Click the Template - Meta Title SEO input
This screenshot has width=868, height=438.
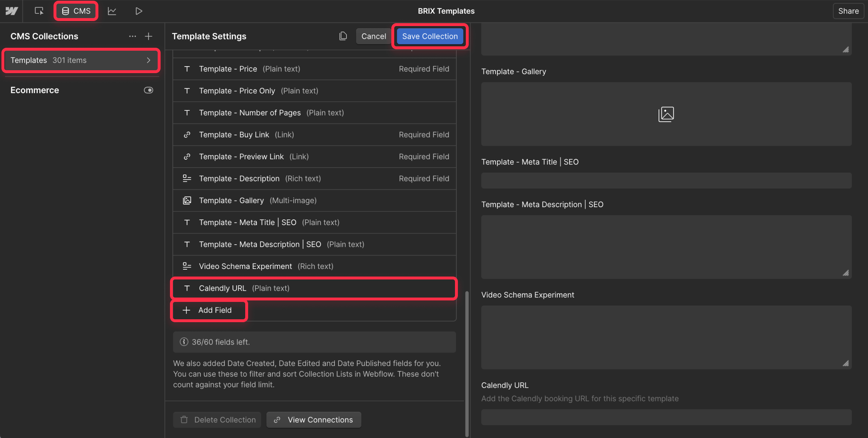pos(666,180)
